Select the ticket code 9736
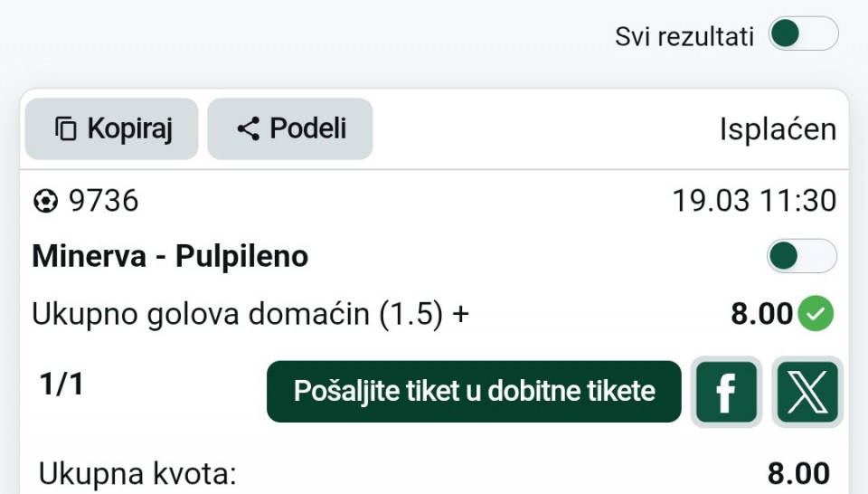The image size is (868, 494). click(x=104, y=201)
